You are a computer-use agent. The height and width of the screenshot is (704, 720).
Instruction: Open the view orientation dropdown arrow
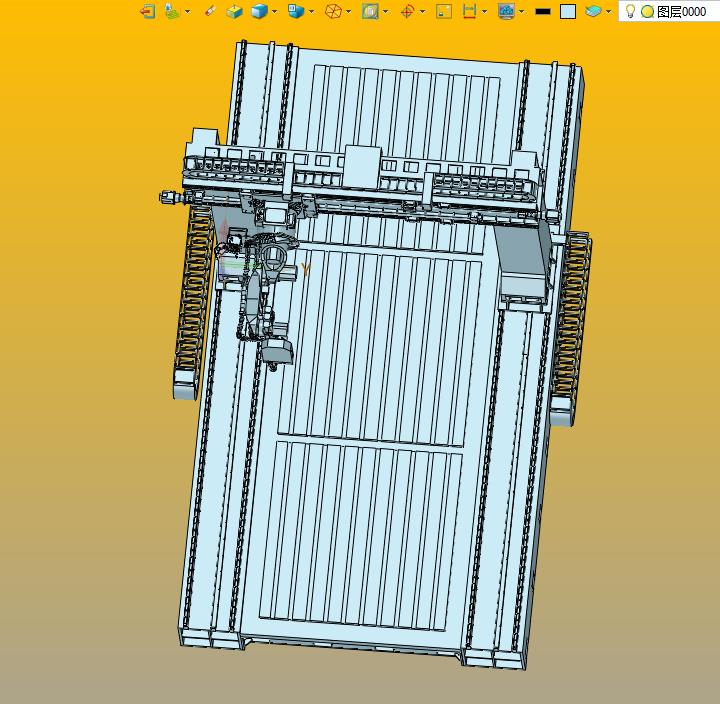pyautogui.click(x=312, y=11)
